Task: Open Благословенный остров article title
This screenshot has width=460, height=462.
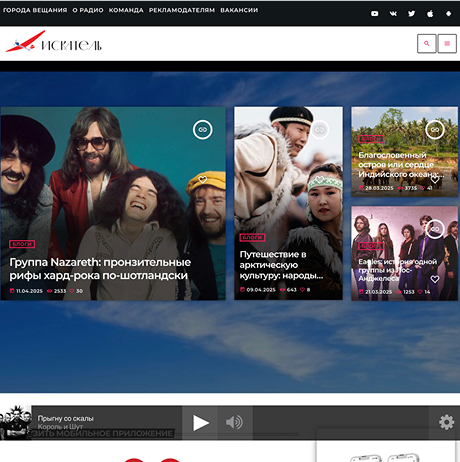Action: [401, 165]
